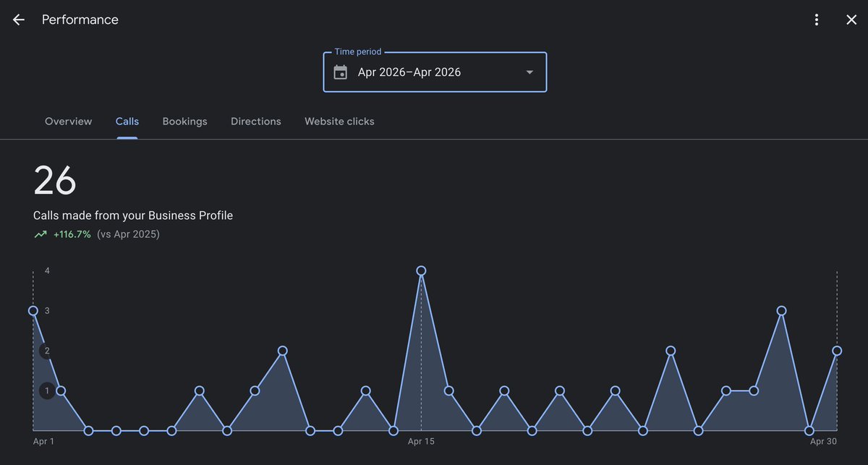The image size is (868, 465).
Task: Switch to the Directions tab
Action: pyautogui.click(x=256, y=121)
